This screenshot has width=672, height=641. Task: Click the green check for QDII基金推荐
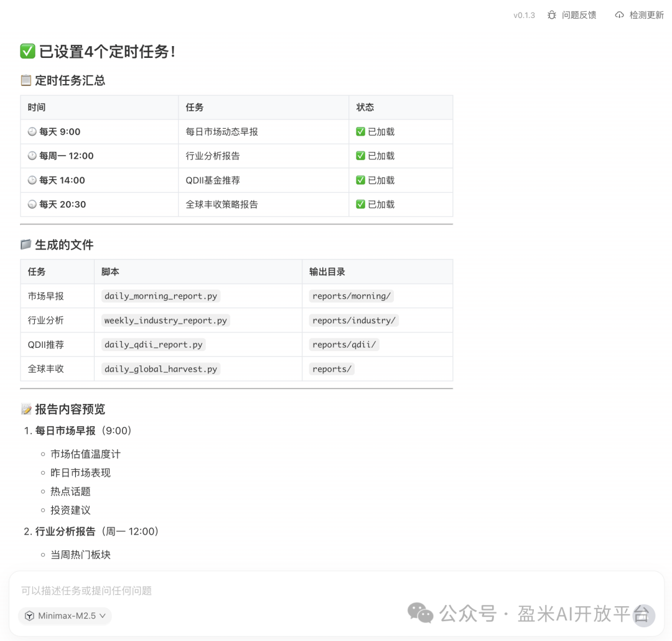click(360, 180)
